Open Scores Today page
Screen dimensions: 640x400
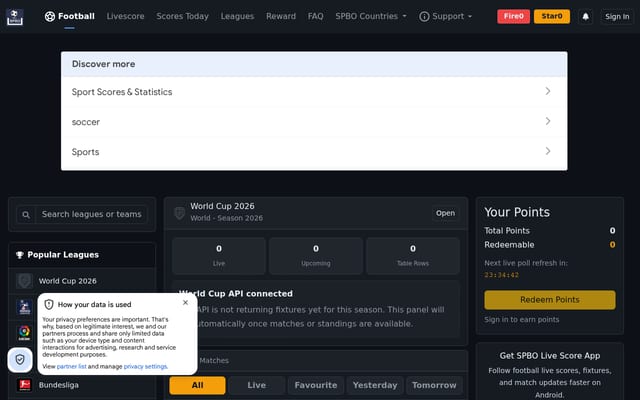click(182, 16)
